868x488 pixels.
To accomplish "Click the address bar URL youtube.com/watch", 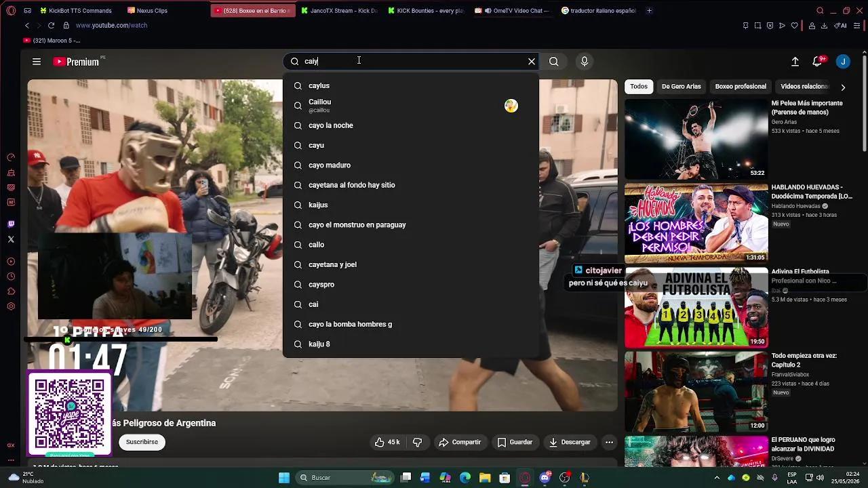I will pyautogui.click(x=111, y=26).
